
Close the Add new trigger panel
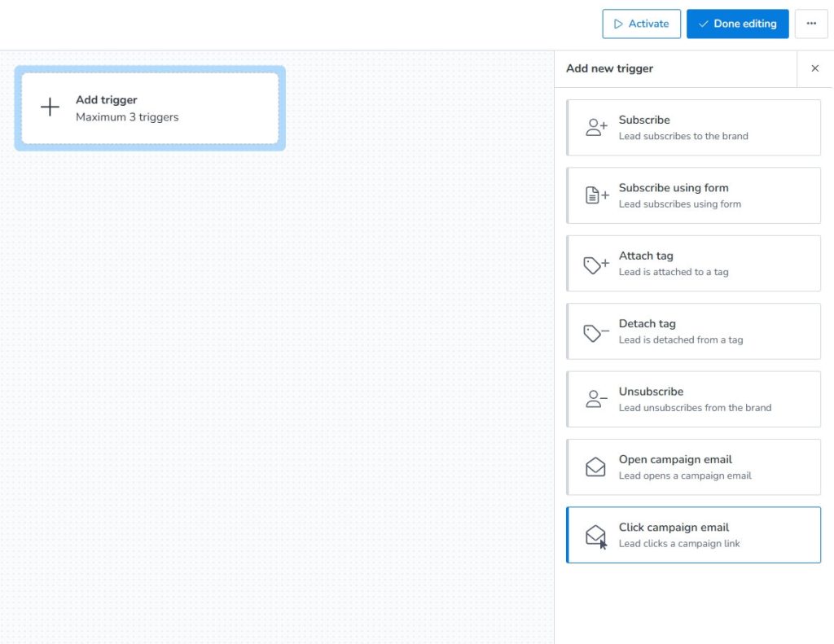point(814,68)
